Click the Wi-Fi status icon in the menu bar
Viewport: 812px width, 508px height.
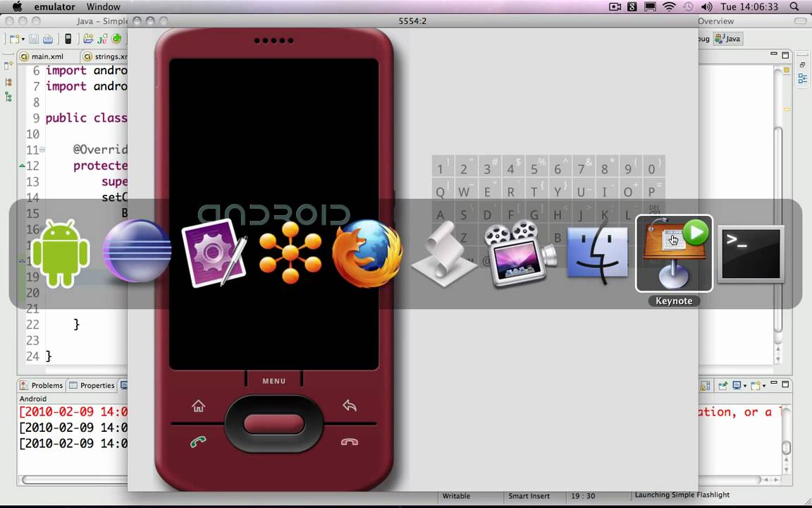click(669, 7)
